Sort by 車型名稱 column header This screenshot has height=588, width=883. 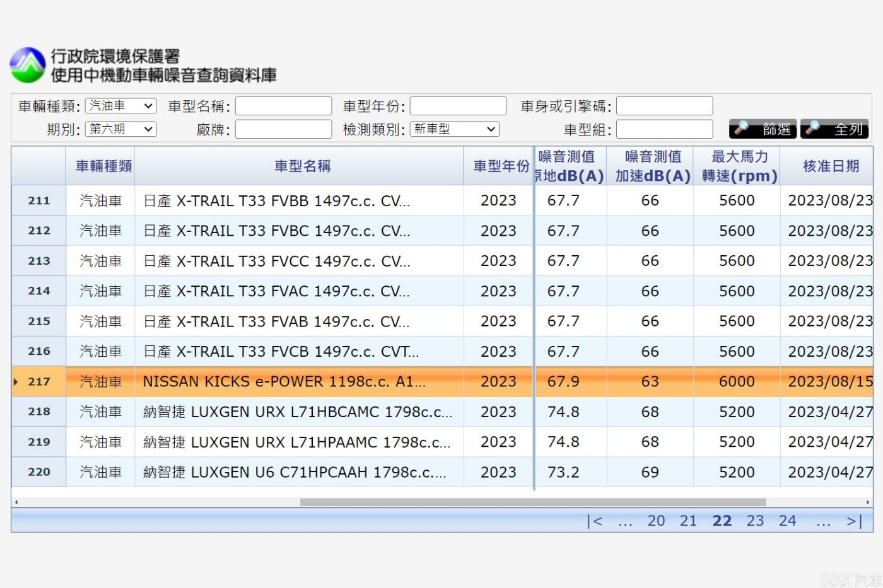coord(302,166)
